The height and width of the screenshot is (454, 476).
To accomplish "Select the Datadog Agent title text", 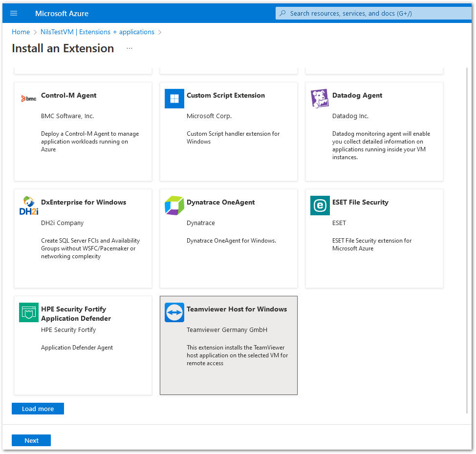I will coord(357,95).
